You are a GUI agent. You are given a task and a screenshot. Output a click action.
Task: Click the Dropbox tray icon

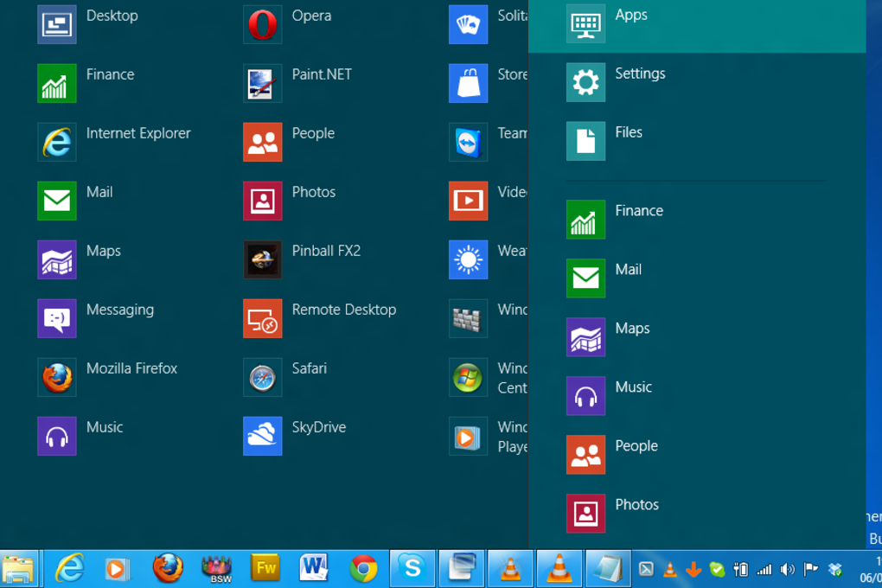point(834,570)
